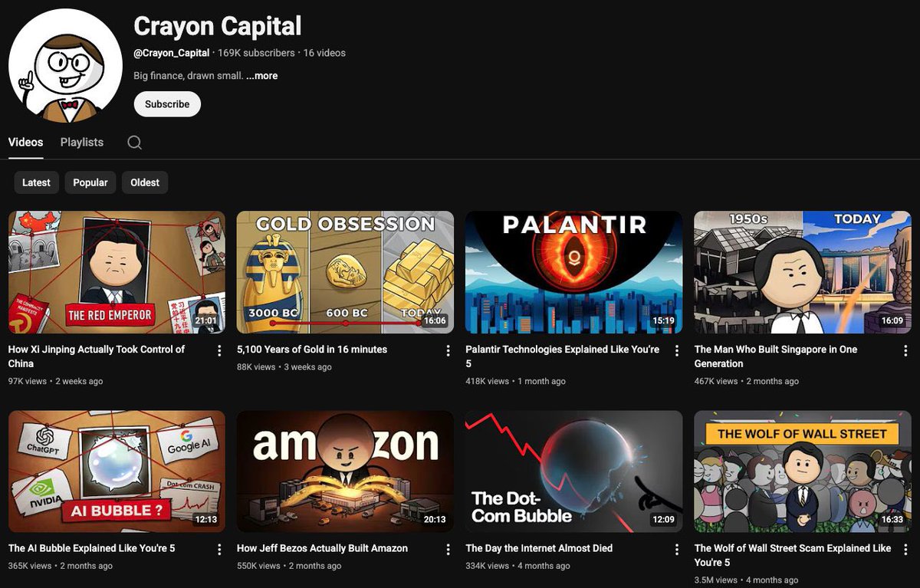The height and width of the screenshot is (588, 920).
Task: Click the 12:09 duration badge
Action: point(663,519)
